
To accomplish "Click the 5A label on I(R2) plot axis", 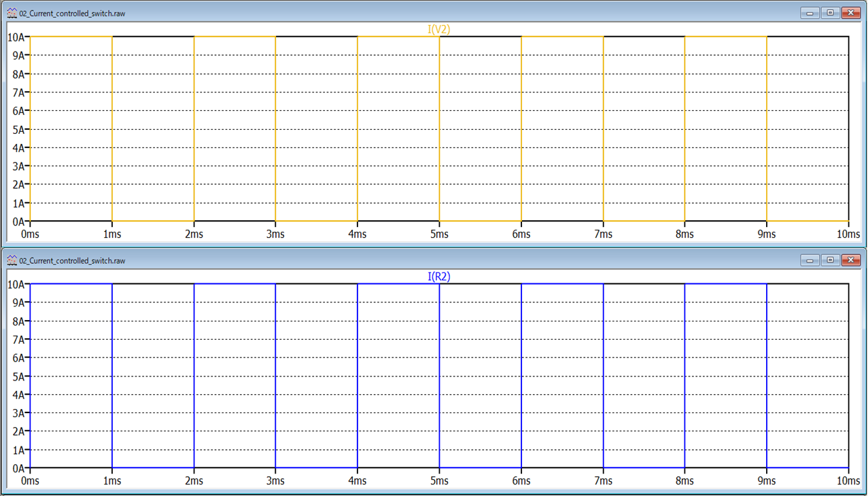I will [20, 376].
